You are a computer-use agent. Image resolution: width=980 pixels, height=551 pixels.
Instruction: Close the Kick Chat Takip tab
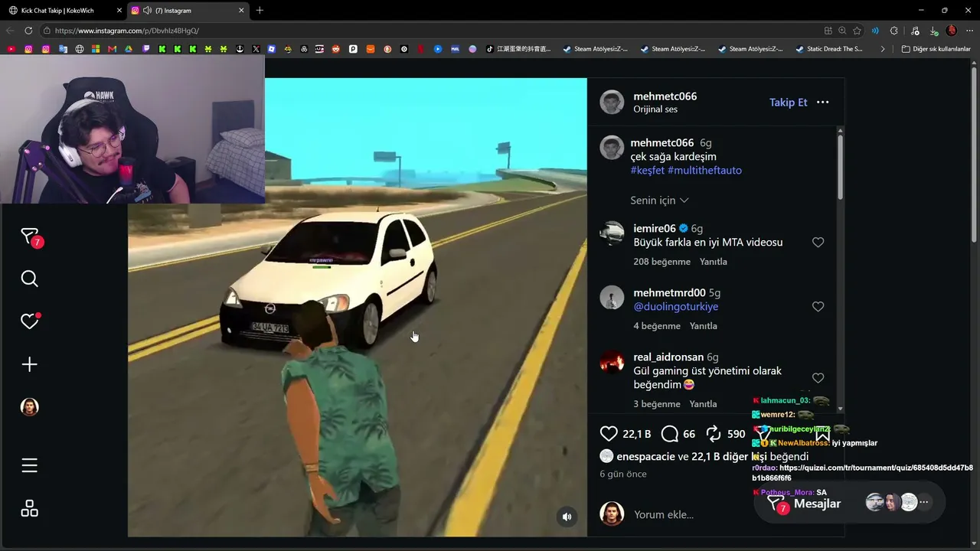coord(119,11)
